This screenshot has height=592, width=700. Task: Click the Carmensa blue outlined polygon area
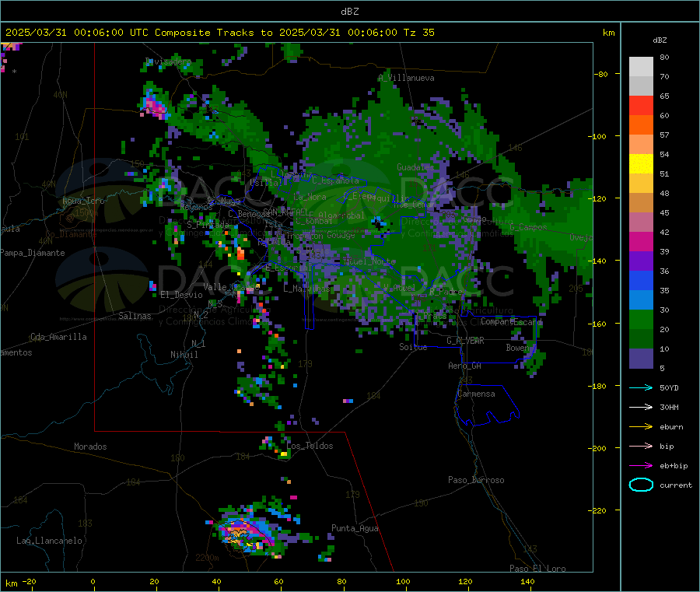pyautogui.click(x=487, y=405)
